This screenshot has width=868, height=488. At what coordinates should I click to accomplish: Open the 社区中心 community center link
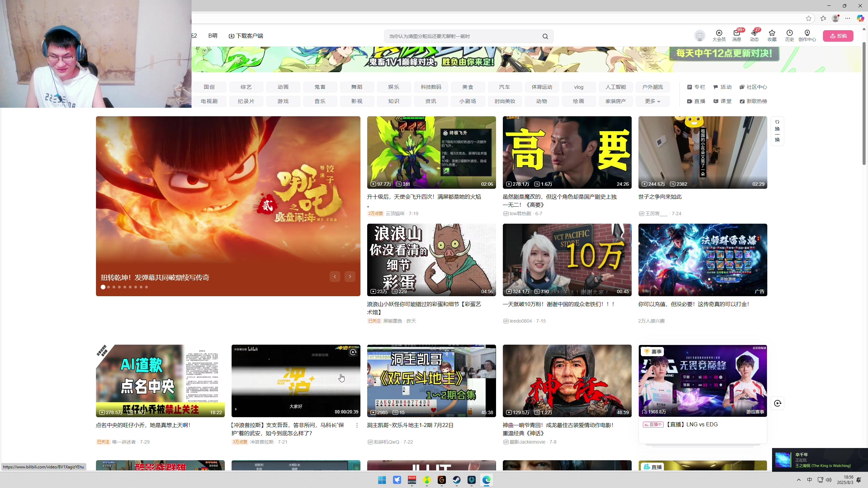pyautogui.click(x=753, y=87)
